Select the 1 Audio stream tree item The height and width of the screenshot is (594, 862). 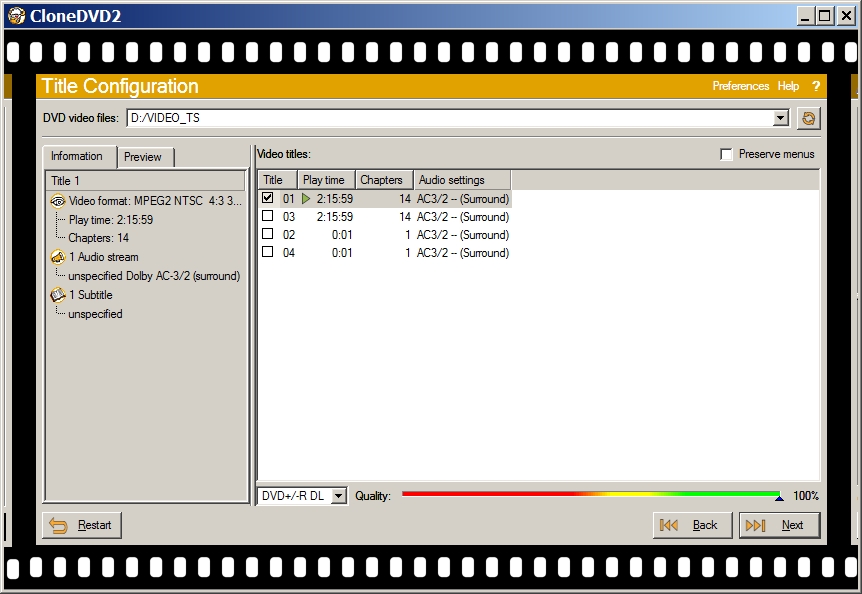click(104, 257)
